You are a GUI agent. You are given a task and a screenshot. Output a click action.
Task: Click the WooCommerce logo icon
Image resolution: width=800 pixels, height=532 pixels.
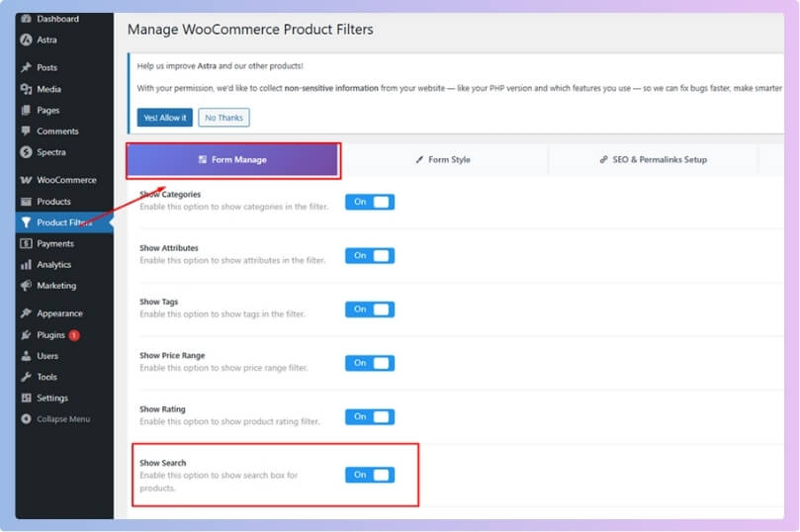(x=26, y=180)
